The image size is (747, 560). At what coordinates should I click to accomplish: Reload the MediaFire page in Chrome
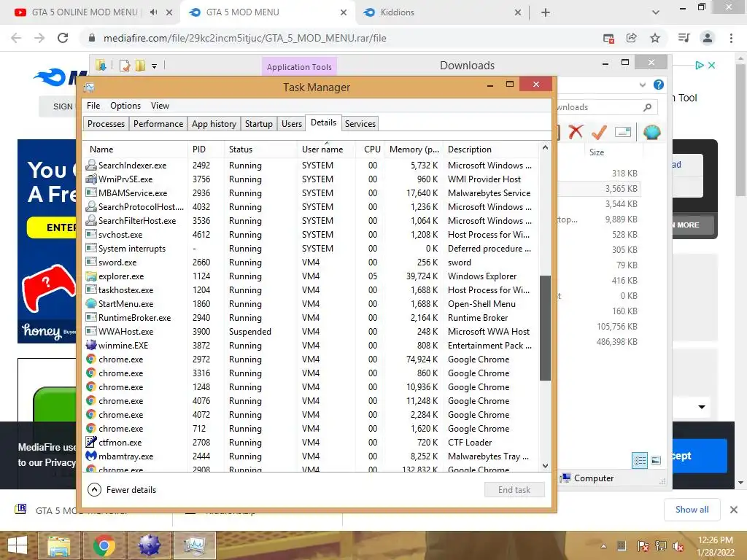63,38
